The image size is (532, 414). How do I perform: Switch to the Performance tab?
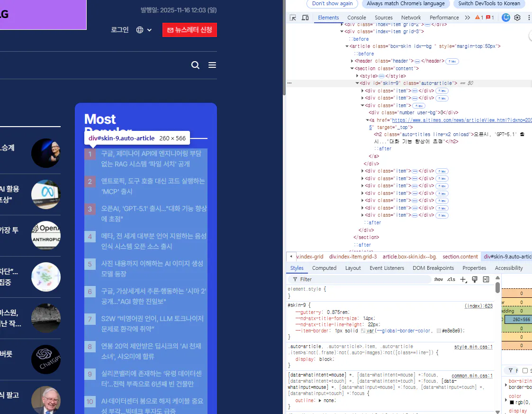[x=444, y=18]
